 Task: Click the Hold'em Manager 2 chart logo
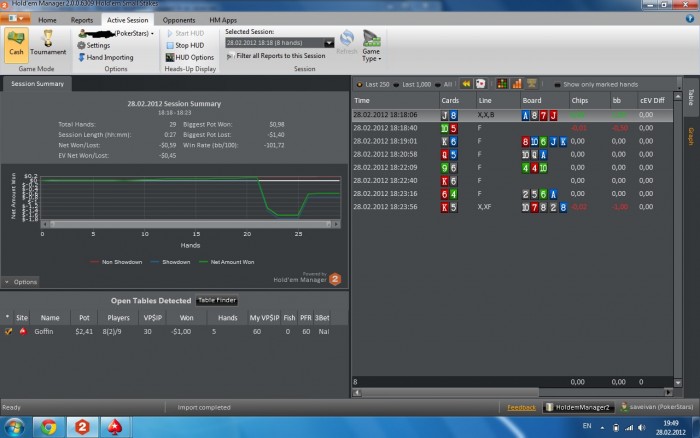pos(335,279)
